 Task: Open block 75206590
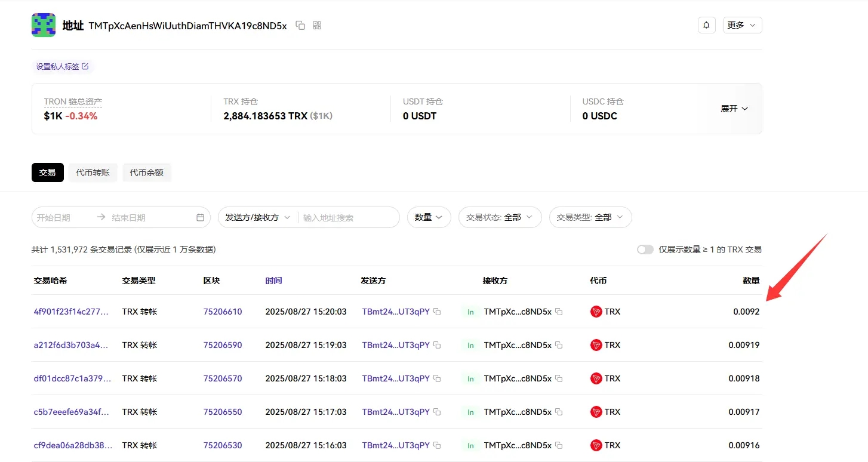(223, 345)
